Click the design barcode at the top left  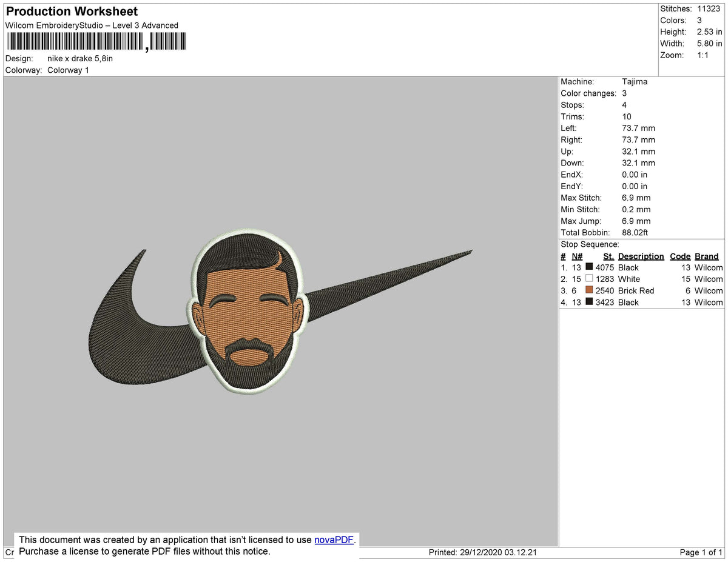click(x=94, y=41)
